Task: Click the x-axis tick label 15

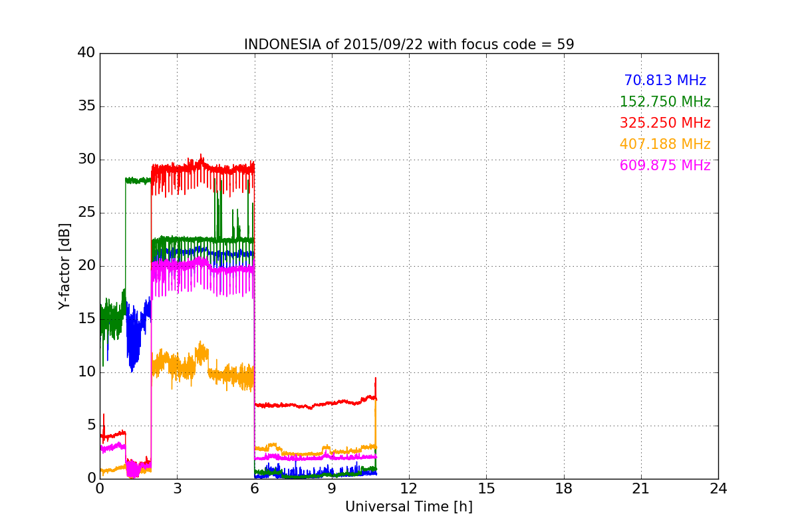Action: [486, 488]
